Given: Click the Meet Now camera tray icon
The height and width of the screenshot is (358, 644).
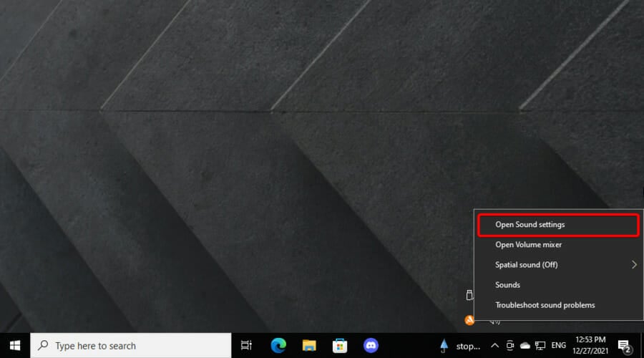Looking at the screenshot, I should click(x=510, y=346).
